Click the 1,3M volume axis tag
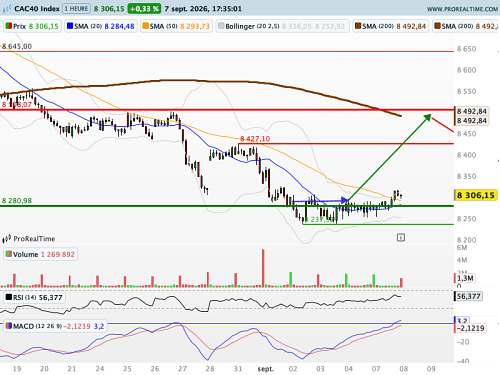500x375 pixels. pyautogui.click(x=466, y=278)
